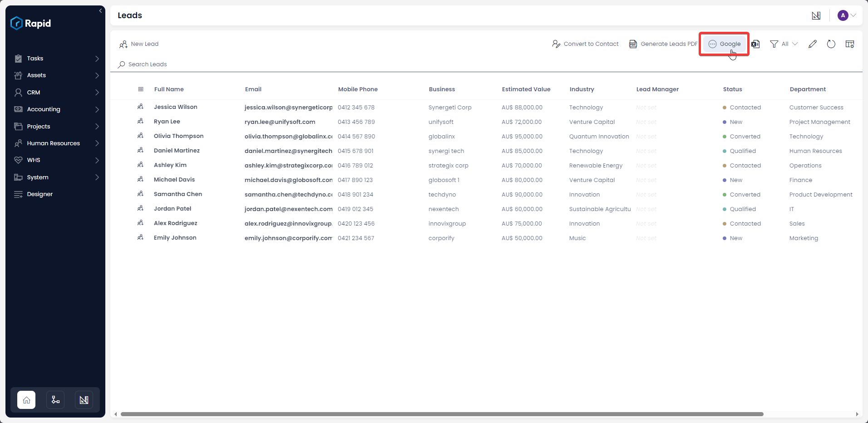Click Jessica Wilson row icon
This screenshot has width=868, height=423.
point(141,107)
